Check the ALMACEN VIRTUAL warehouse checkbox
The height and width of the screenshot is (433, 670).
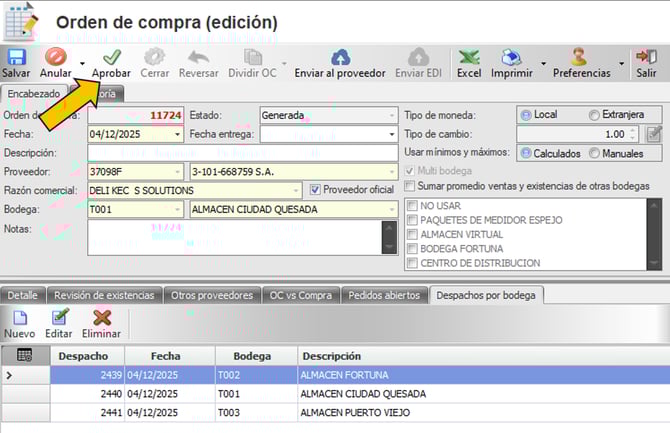click(412, 234)
